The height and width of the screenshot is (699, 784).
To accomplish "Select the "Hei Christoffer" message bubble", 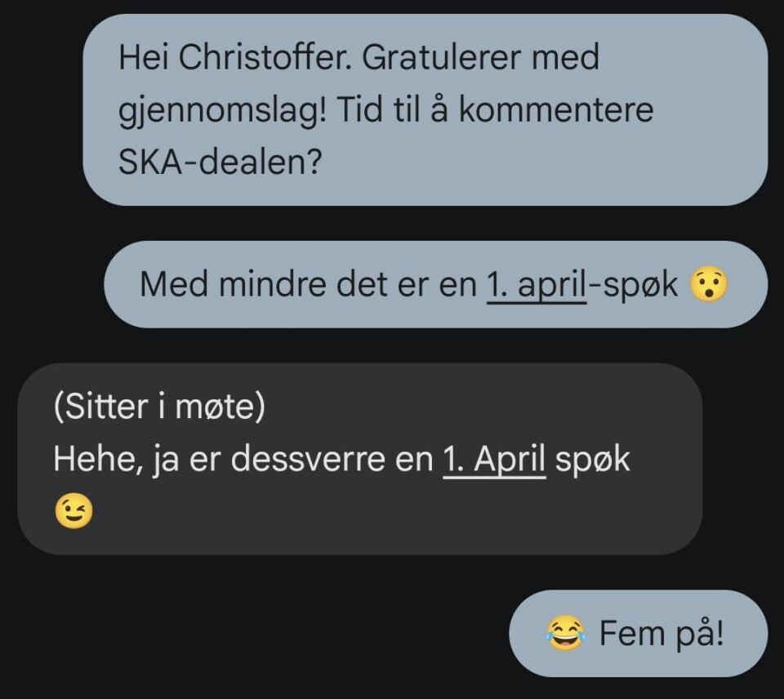I will (x=425, y=110).
